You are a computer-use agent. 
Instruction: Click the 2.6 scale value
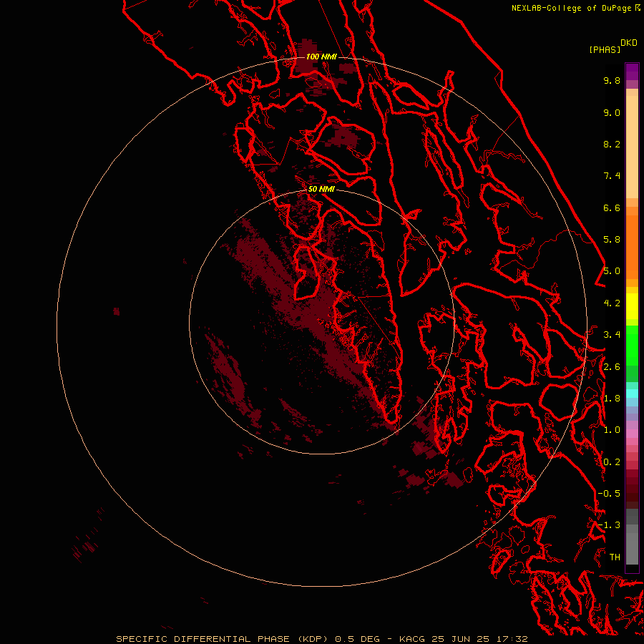pyautogui.click(x=612, y=367)
